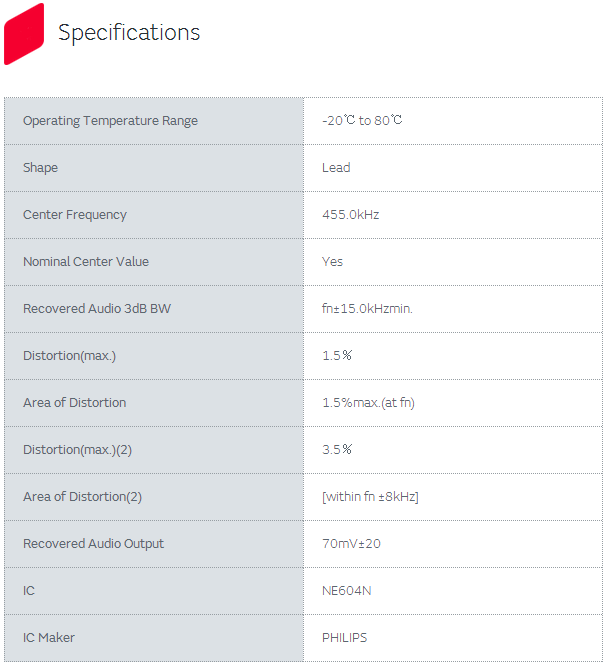
Task: Click the Lead shape value
Action: tap(336, 168)
